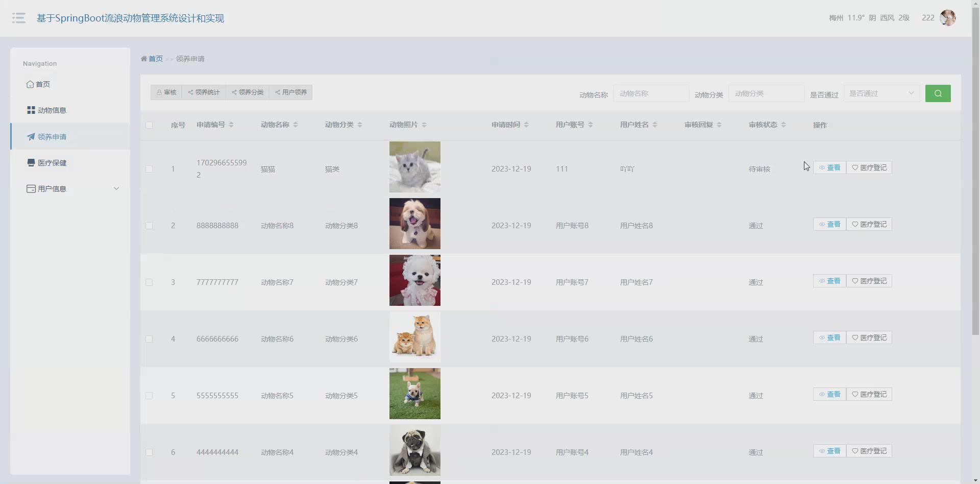Open 动物信息 in sidebar
The width and height of the screenshot is (980, 484).
point(70,110)
